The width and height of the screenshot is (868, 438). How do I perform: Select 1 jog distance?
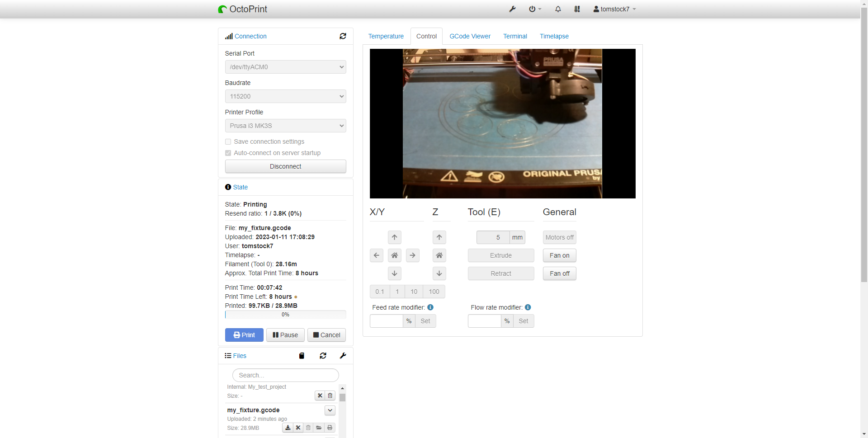coord(397,292)
